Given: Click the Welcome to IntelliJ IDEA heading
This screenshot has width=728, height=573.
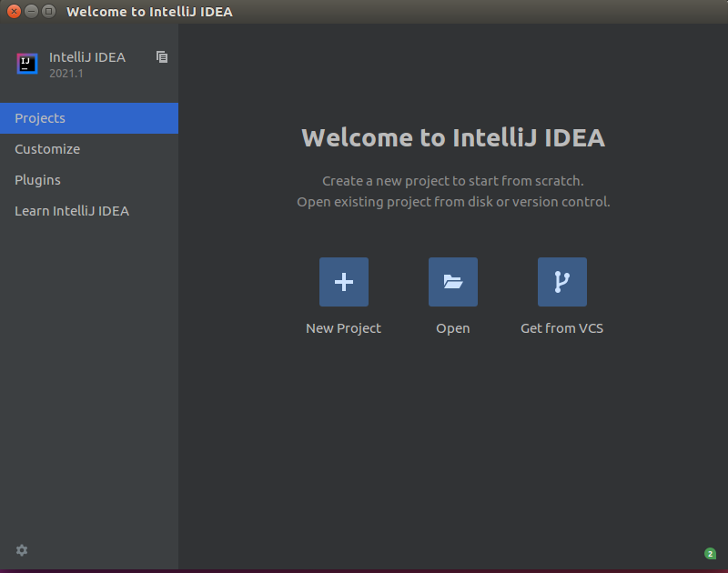Looking at the screenshot, I should coord(453,138).
